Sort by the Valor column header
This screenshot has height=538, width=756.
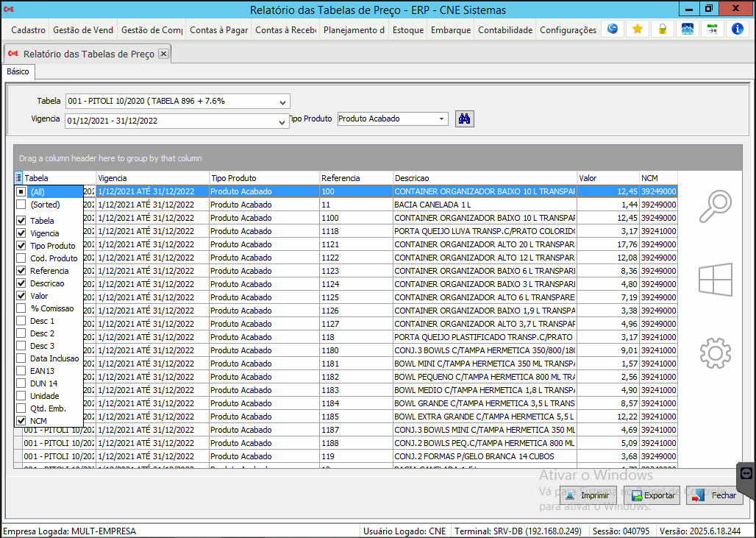[607, 178]
